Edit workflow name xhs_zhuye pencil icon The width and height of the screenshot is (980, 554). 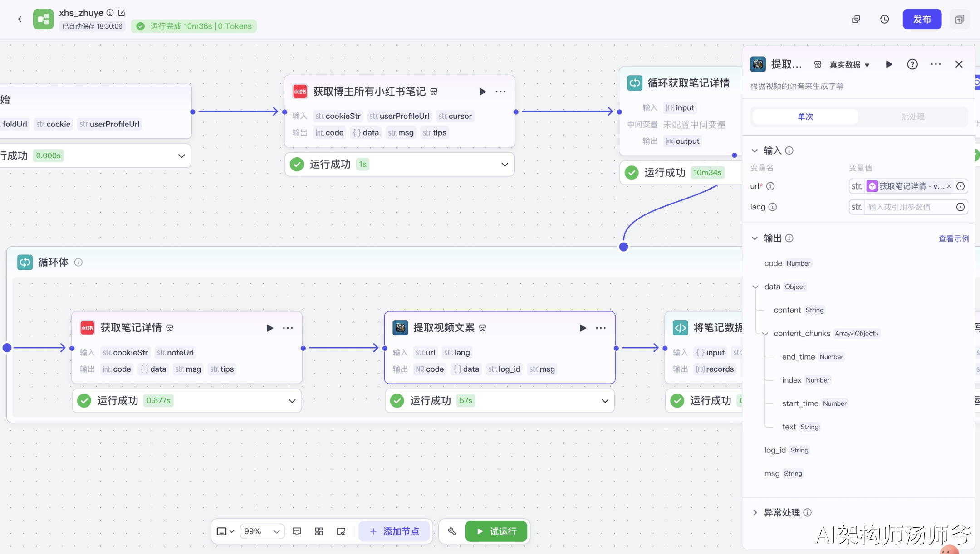122,13
